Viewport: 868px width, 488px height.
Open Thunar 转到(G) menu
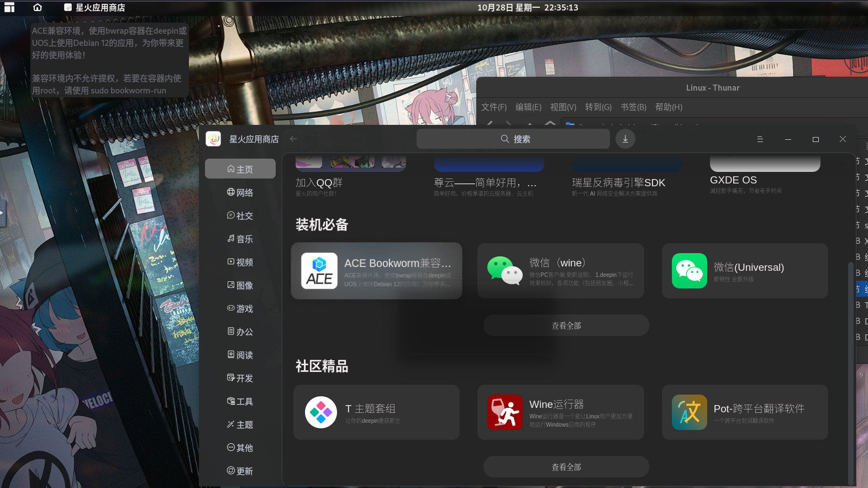[x=598, y=107]
